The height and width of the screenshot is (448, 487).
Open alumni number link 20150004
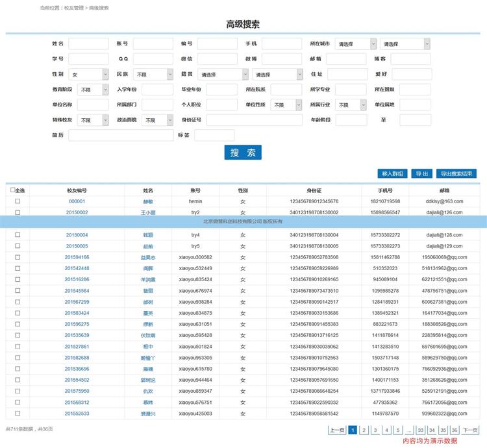pos(77,235)
